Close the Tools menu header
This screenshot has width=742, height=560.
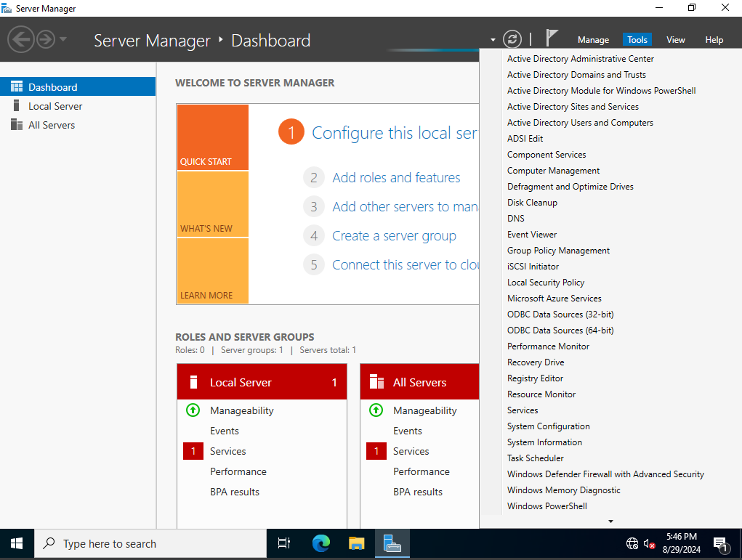[x=637, y=40]
